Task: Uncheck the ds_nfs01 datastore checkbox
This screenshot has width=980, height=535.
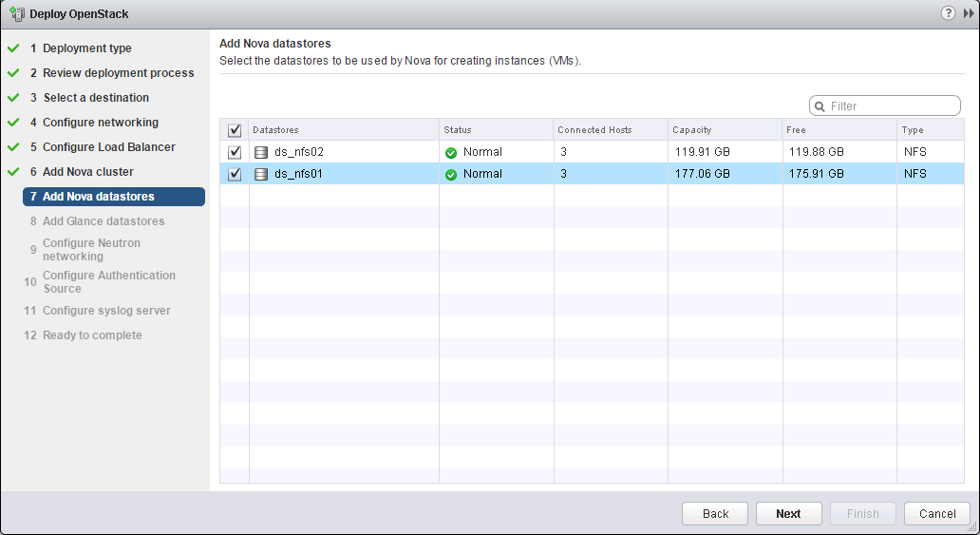Action: pyautogui.click(x=235, y=174)
